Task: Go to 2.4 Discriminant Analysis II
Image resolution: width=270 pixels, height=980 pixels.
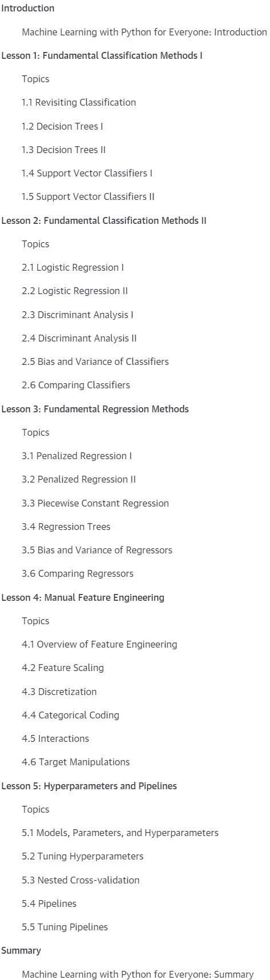Action: pos(79,338)
